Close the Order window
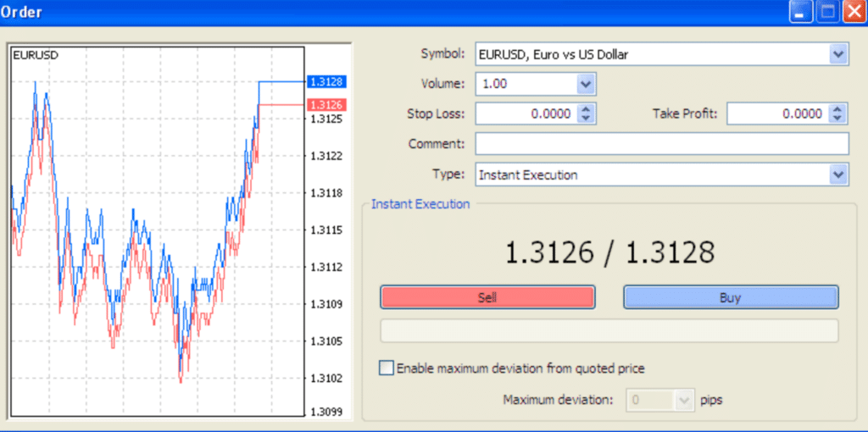Screen dimensions: 868x432 tap(854, 12)
